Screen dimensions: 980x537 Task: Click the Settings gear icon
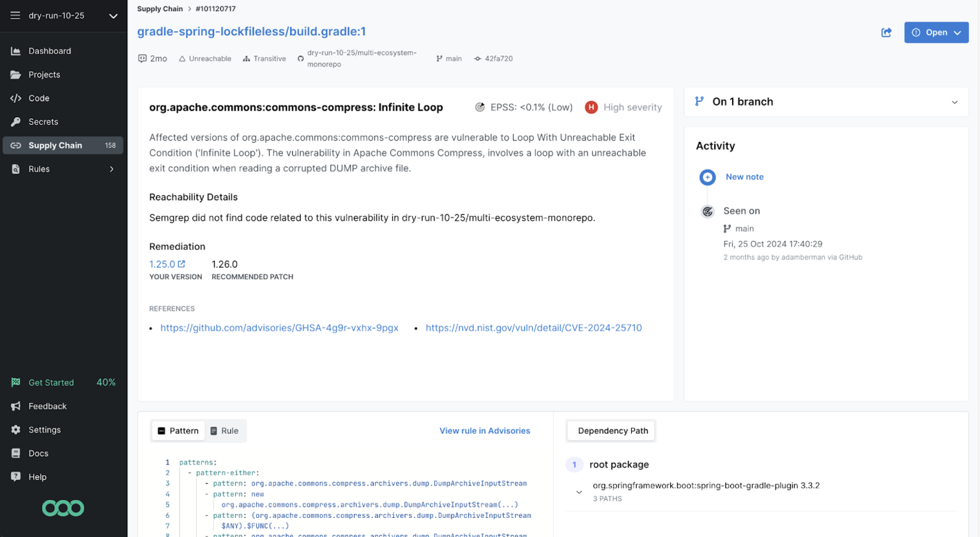coord(16,430)
